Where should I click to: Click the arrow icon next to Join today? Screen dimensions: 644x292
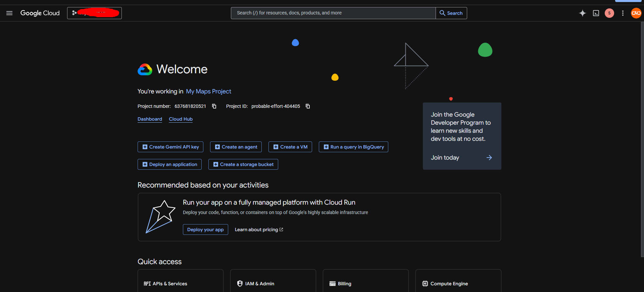489,158
